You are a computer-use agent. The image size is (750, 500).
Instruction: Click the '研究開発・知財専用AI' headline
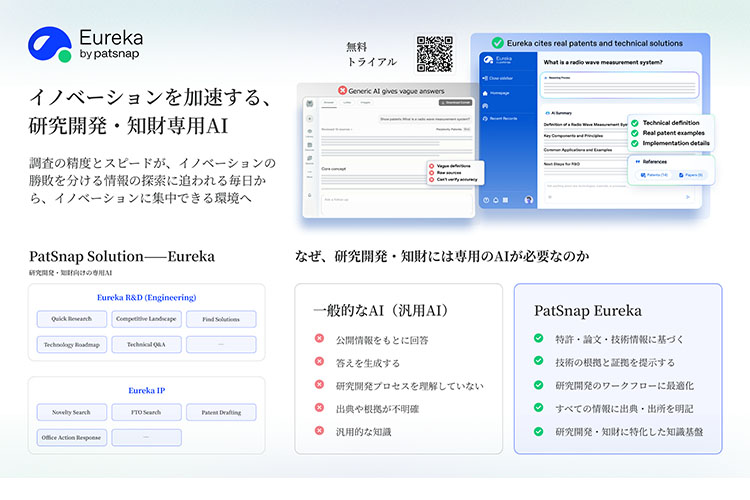click(128, 126)
